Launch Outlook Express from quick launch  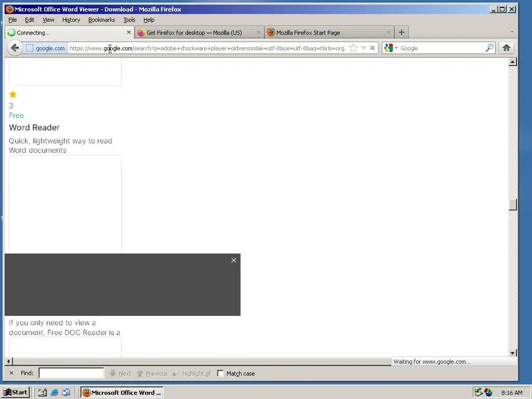pyautogui.click(x=66, y=393)
